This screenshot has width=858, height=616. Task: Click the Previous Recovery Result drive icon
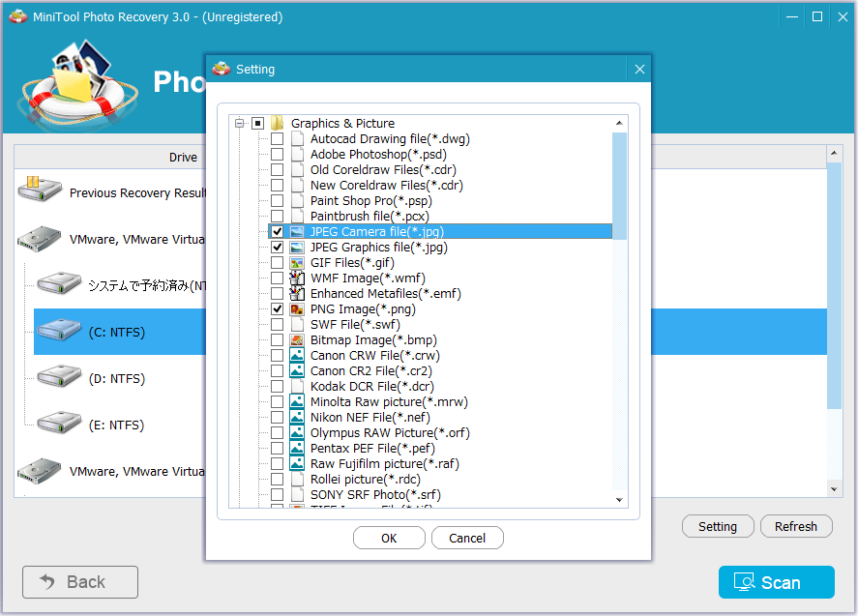(x=40, y=190)
